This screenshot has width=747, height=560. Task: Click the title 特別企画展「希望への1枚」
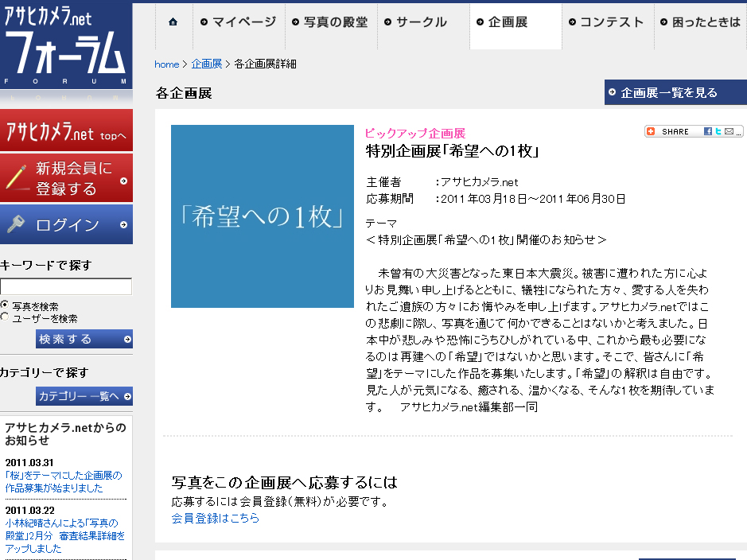[x=453, y=151]
